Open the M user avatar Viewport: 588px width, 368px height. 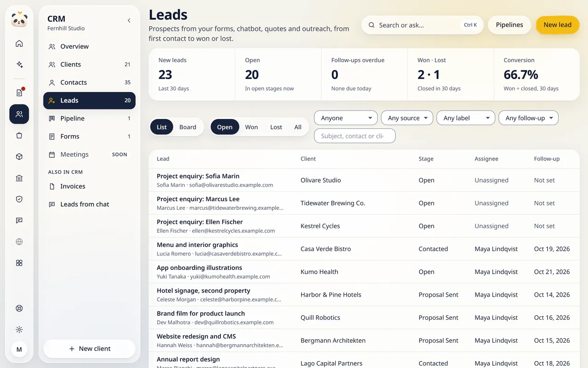pyautogui.click(x=19, y=350)
